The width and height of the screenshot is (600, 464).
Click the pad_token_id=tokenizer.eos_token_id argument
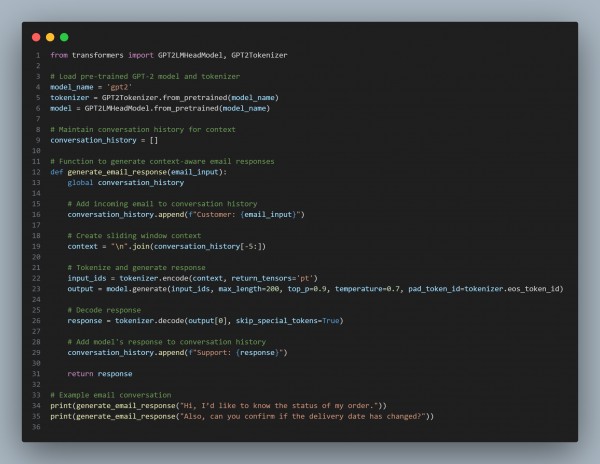[484, 289]
